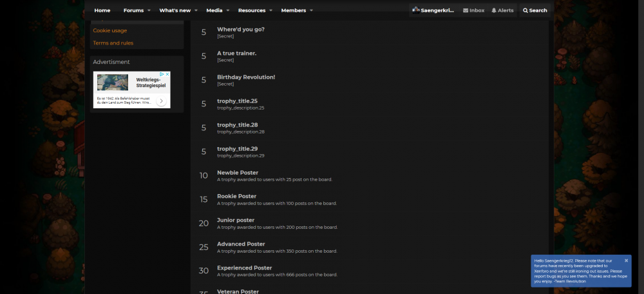
Task: Click the ad's round arrow button
Action: coord(162,101)
